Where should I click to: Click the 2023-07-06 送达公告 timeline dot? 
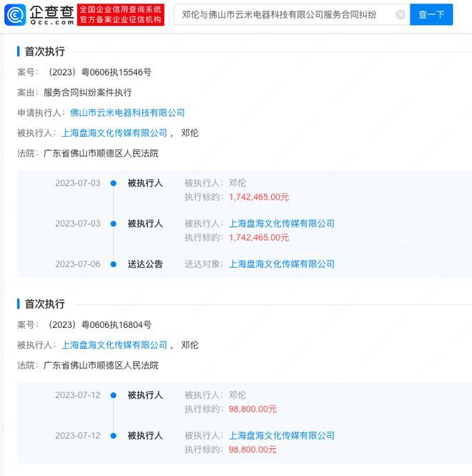tap(114, 264)
